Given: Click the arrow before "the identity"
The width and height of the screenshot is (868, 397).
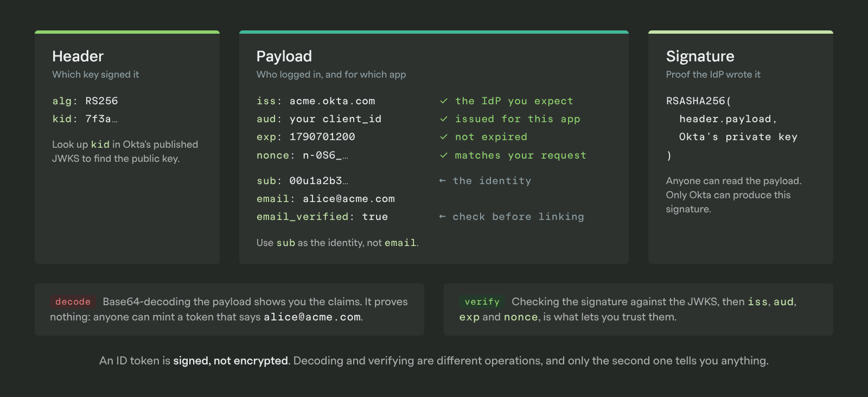Looking at the screenshot, I should click(x=443, y=181).
